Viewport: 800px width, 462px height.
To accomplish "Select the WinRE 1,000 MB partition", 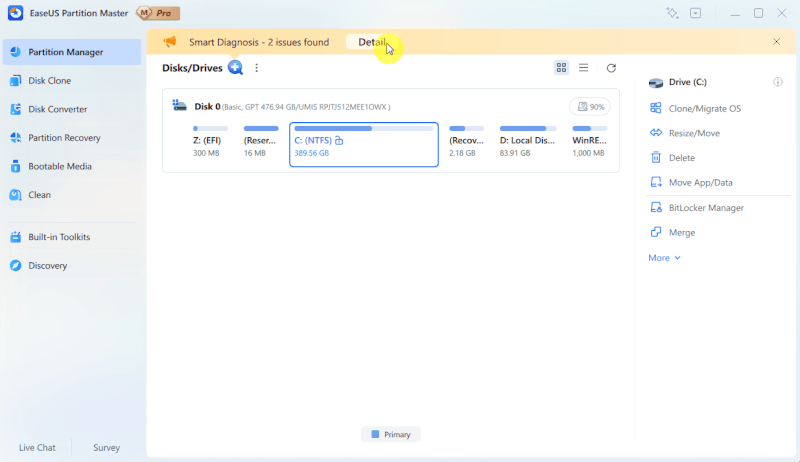I will pos(589,142).
